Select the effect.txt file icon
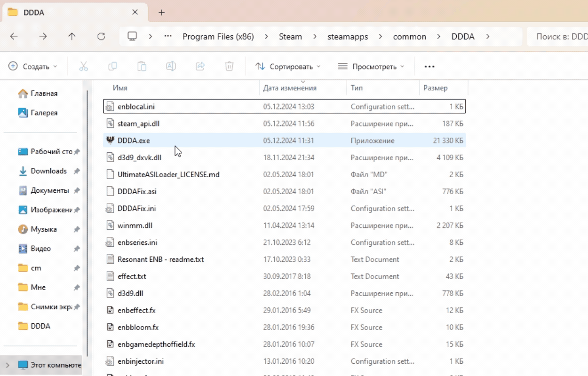 110,276
